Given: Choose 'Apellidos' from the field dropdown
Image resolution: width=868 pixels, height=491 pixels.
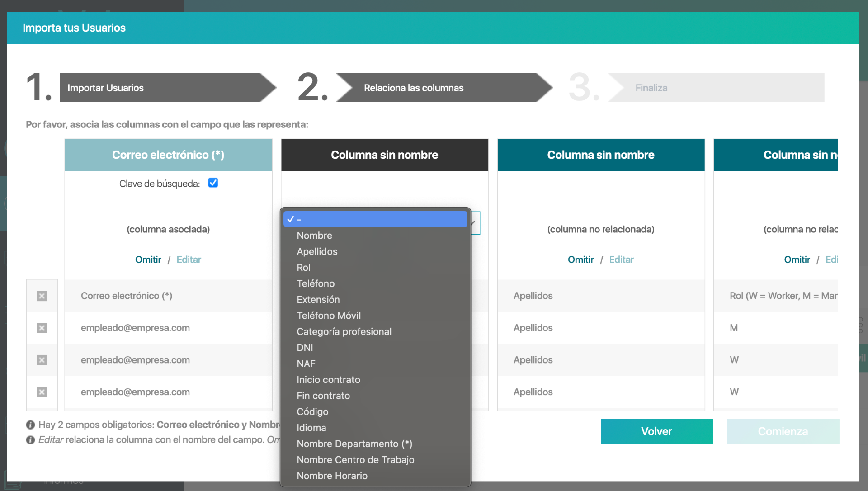Looking at the screenshot, I should click(375, 251).
